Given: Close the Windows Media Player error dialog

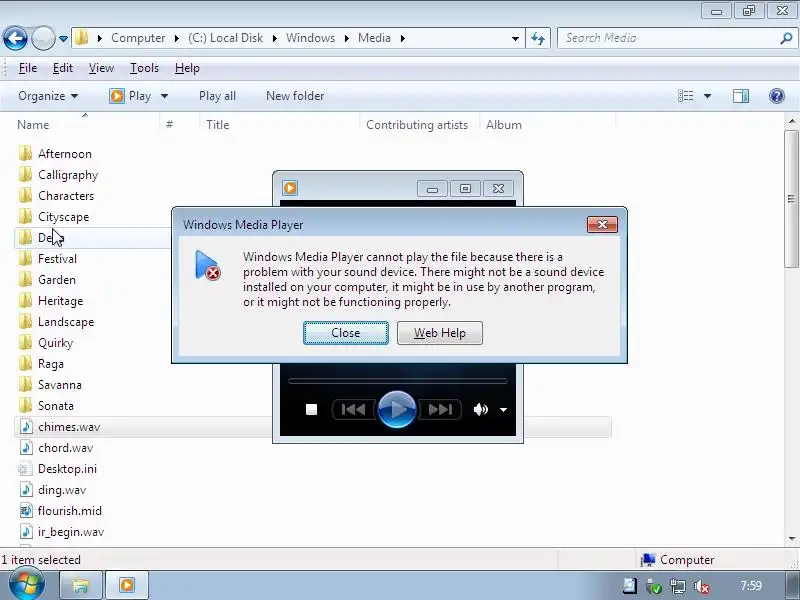Looking at the screenshot, I should tap(602, 224).
